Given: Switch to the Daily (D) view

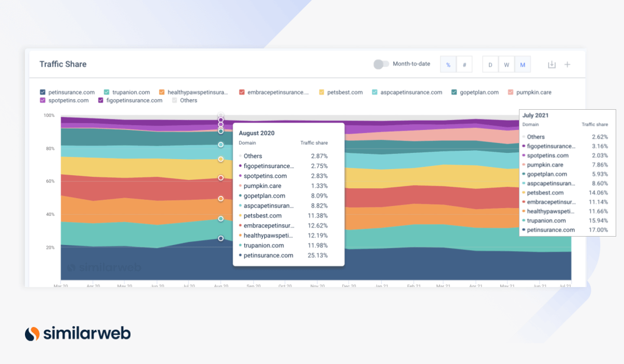Looking at the screenshot, I should pyautogui.click(x=490, y=64).
